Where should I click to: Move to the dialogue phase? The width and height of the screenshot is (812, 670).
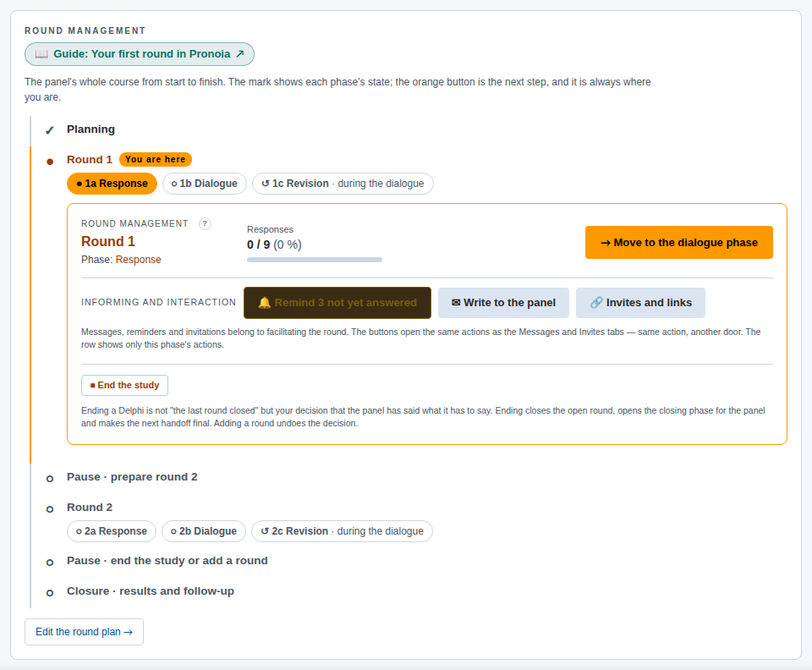[x=679, y=242]
